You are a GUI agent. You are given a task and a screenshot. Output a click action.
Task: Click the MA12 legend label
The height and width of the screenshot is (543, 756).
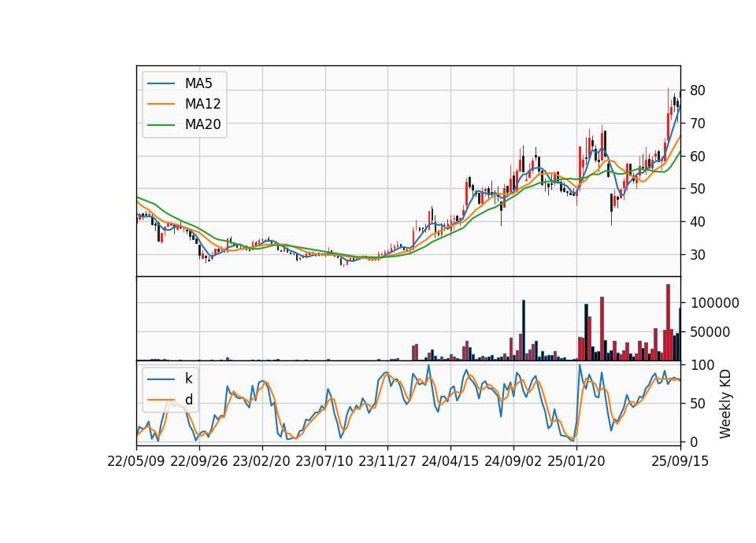pos(202,104)
